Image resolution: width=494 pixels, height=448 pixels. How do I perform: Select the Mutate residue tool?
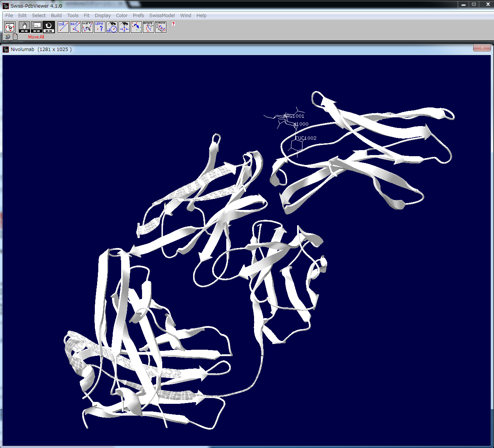coord(148,27)
